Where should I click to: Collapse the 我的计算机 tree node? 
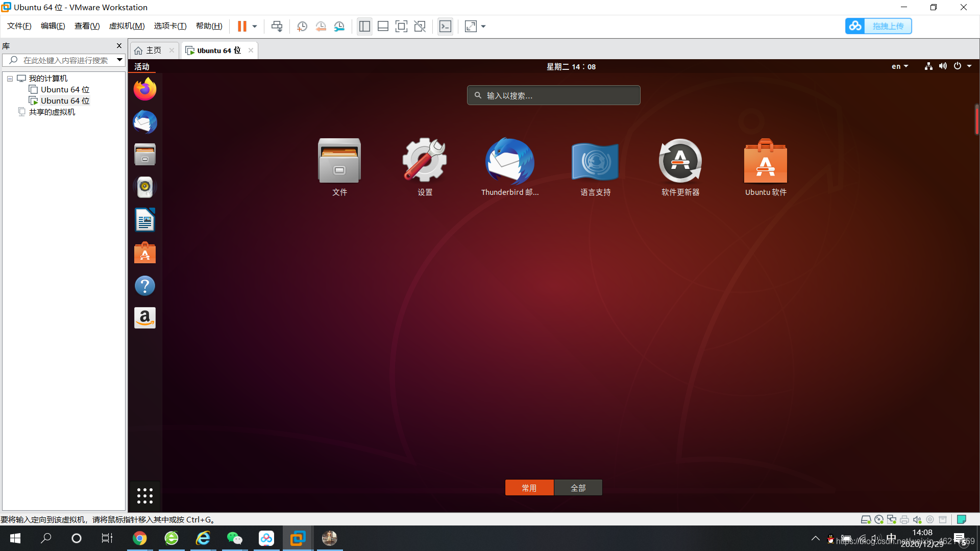click(x=10, y=79)
